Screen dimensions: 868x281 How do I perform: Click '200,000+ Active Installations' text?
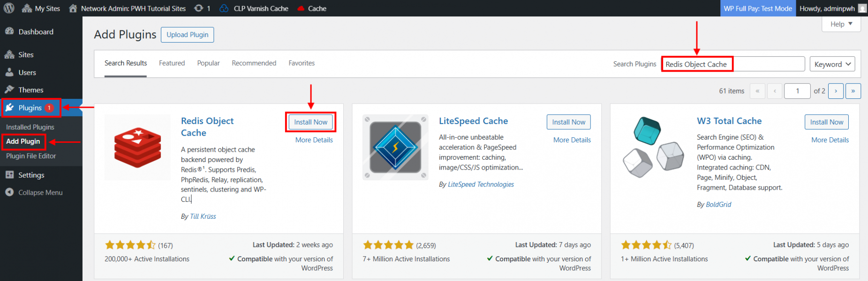click(147, 259)
